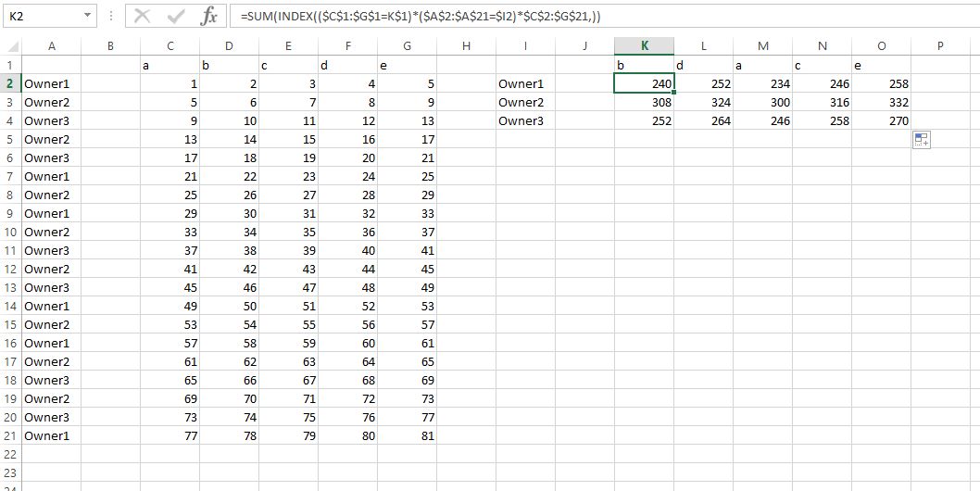The height and width of the screenshot is (491, 980).
Task: Click cell L2 with value 252
Action: point(703,83)
